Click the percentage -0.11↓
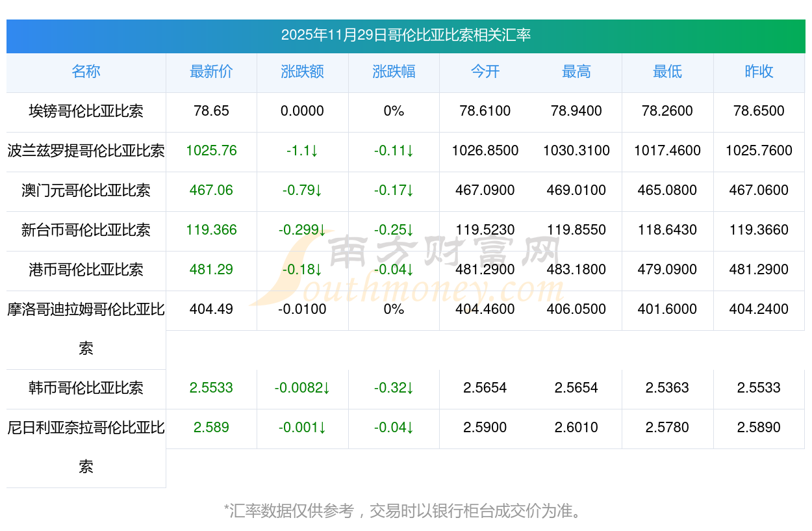812x531 pixels. tap(394, 151)
